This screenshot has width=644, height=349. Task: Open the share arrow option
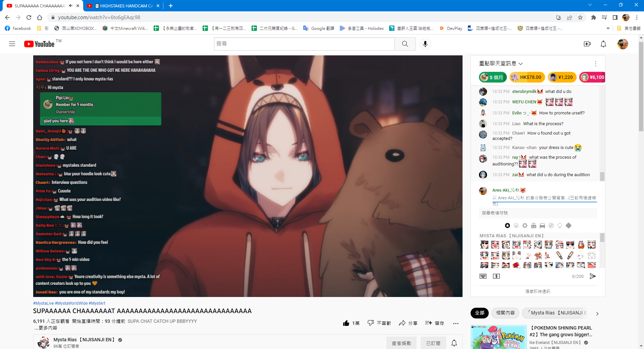point(408,323)
